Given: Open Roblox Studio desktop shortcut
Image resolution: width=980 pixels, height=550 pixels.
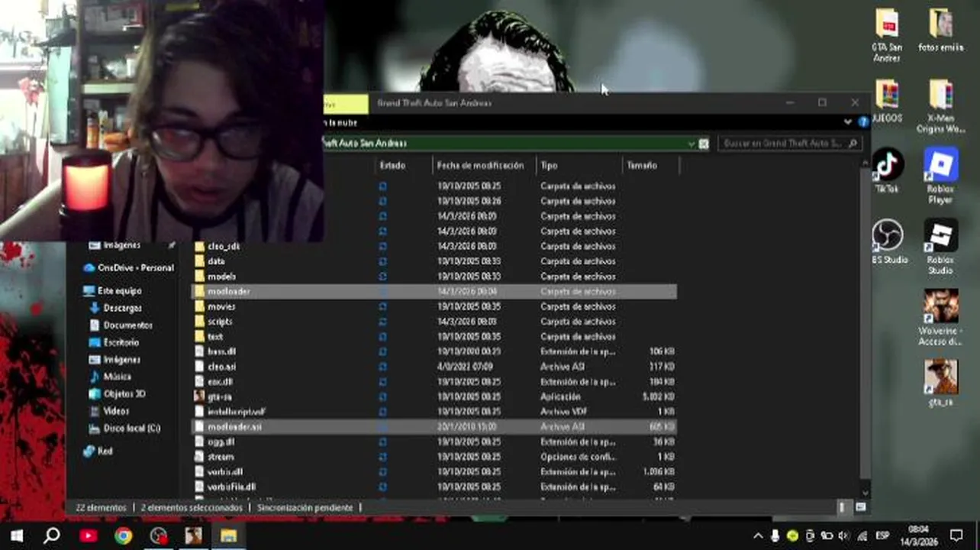Looking at the screenshot, I should pyautogui.click(x=940, y=247).
